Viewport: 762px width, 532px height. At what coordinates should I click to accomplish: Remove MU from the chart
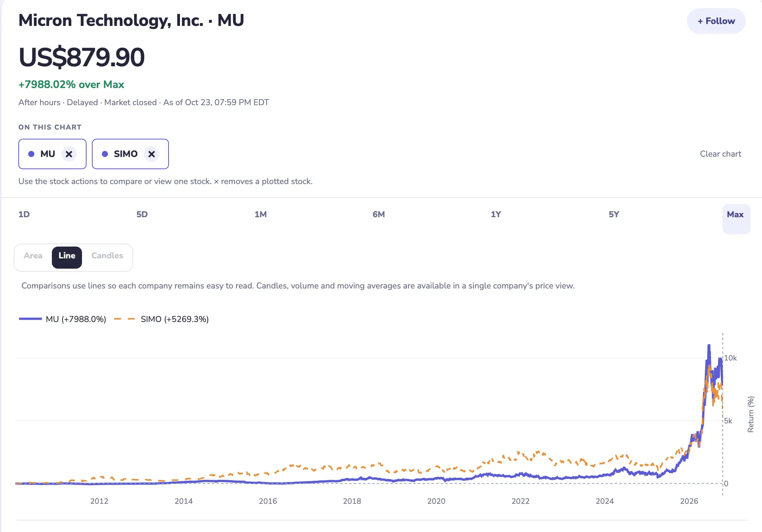[69, 154]
